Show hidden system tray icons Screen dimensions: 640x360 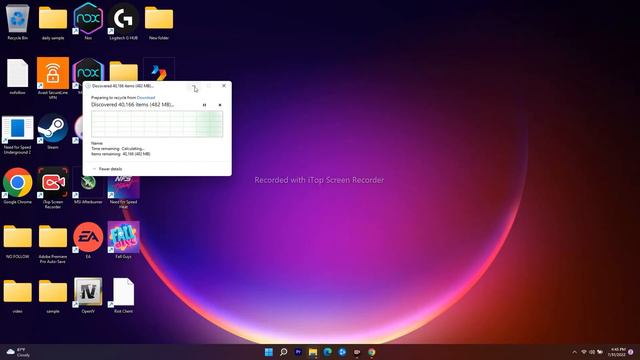click(x=574, y=352)
